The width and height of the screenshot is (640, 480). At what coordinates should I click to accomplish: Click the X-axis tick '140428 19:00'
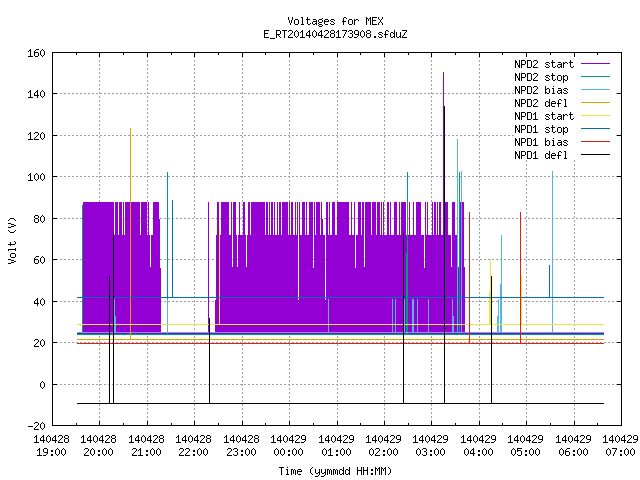(x=51, y=446)
